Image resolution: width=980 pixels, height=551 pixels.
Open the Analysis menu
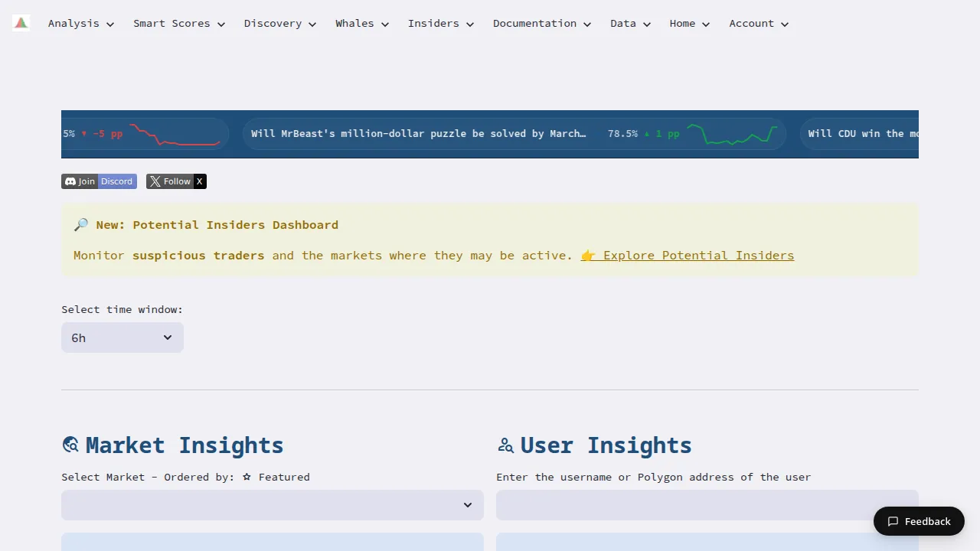point(80,24)
